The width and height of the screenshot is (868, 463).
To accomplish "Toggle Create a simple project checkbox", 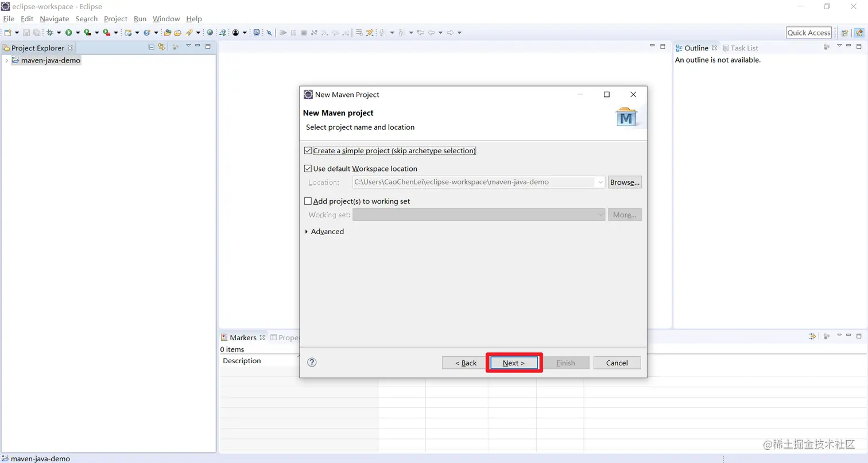I will tap(308, 150).
